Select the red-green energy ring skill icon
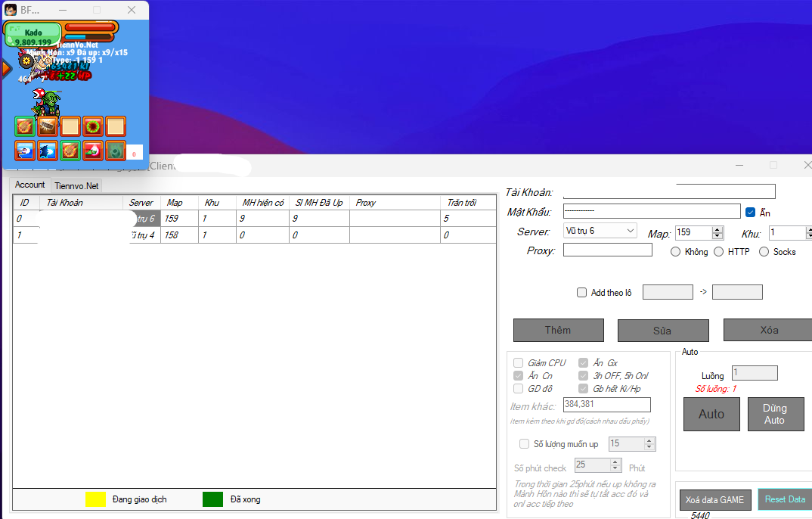 tap(93, 126)
